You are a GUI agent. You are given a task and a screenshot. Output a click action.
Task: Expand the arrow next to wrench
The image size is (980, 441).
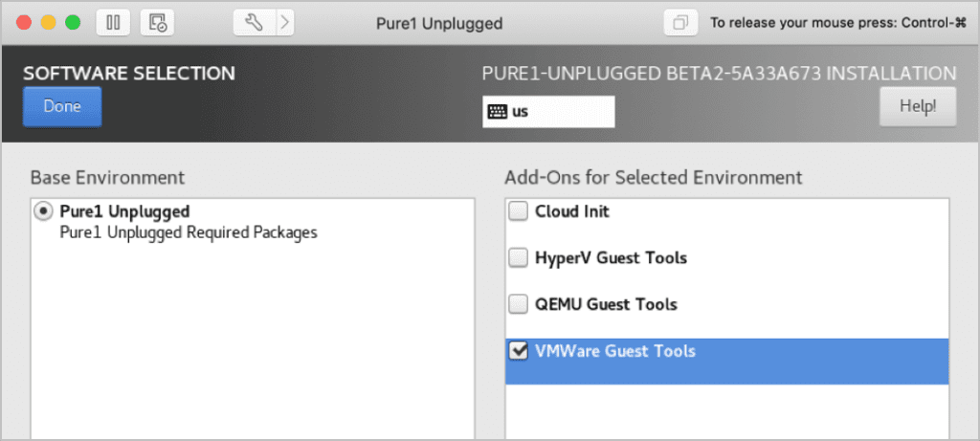(285, 23)
